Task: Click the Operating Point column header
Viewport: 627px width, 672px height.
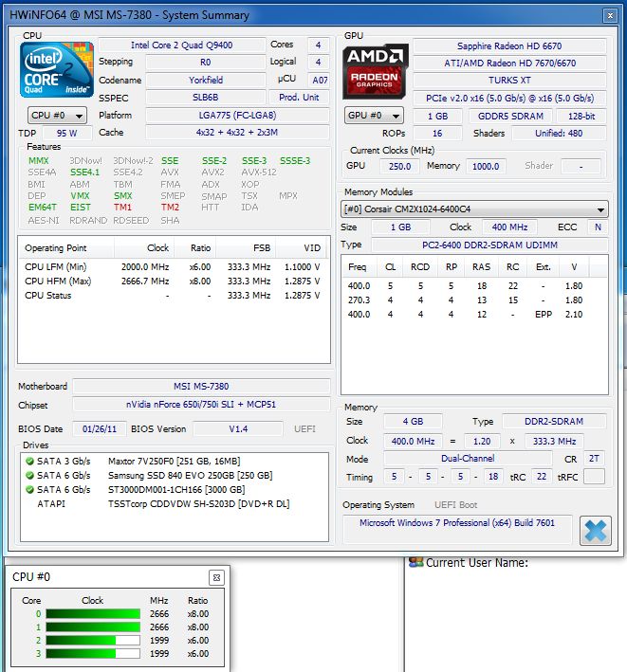Action: [66, 248]
